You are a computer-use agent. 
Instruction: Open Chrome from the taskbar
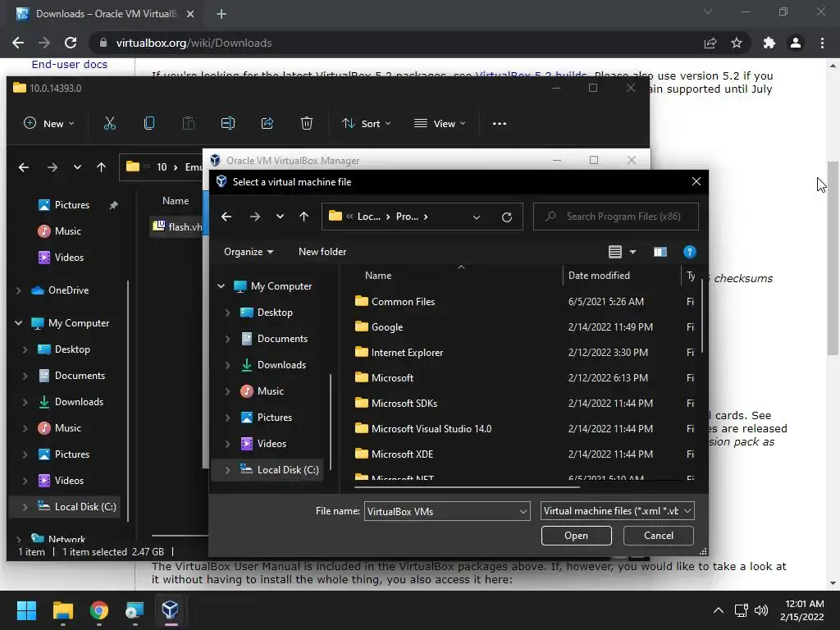point(99,610)
